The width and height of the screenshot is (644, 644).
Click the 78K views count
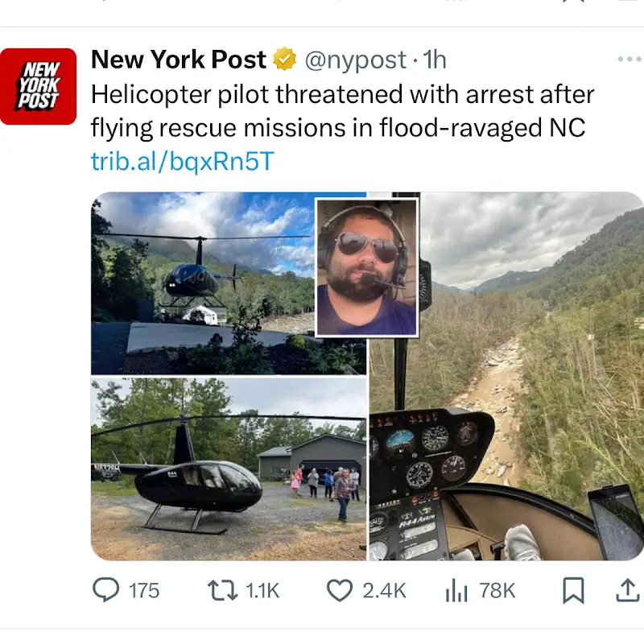click(x=497, y=591)
